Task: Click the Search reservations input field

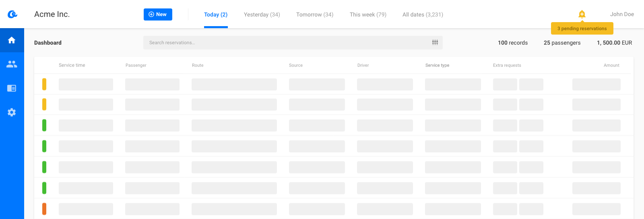Action: point(293,43)
